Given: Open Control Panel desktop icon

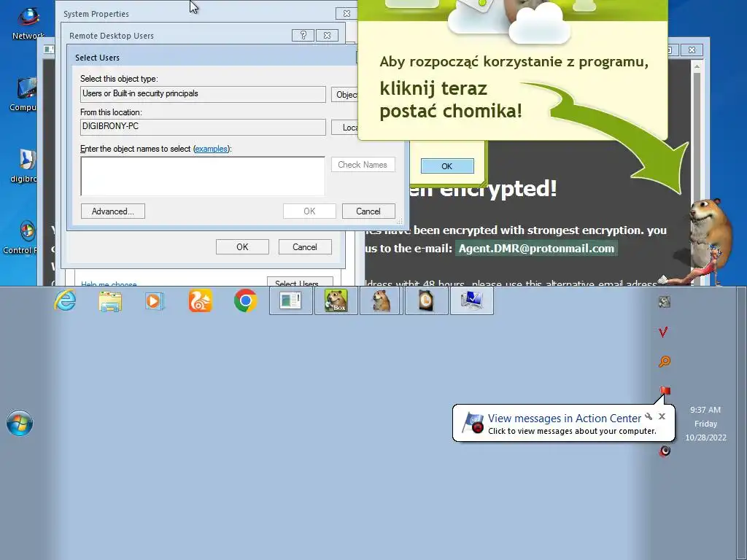Looking at the screenshot, I should tap(20, 238).
